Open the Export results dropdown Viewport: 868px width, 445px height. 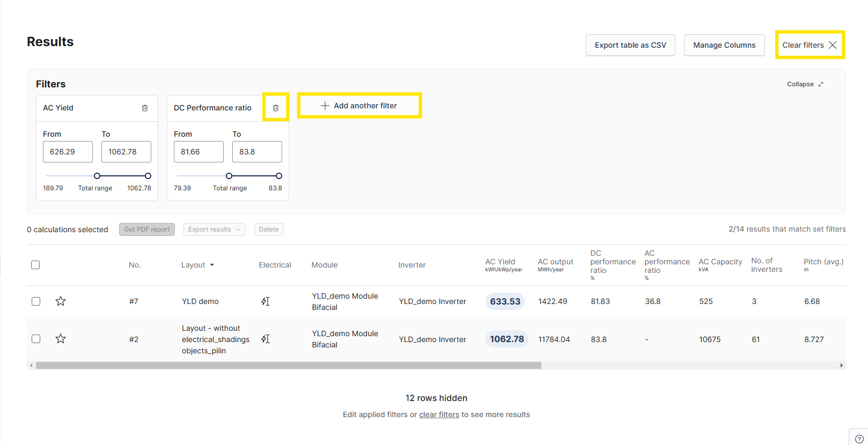point(214,229)
